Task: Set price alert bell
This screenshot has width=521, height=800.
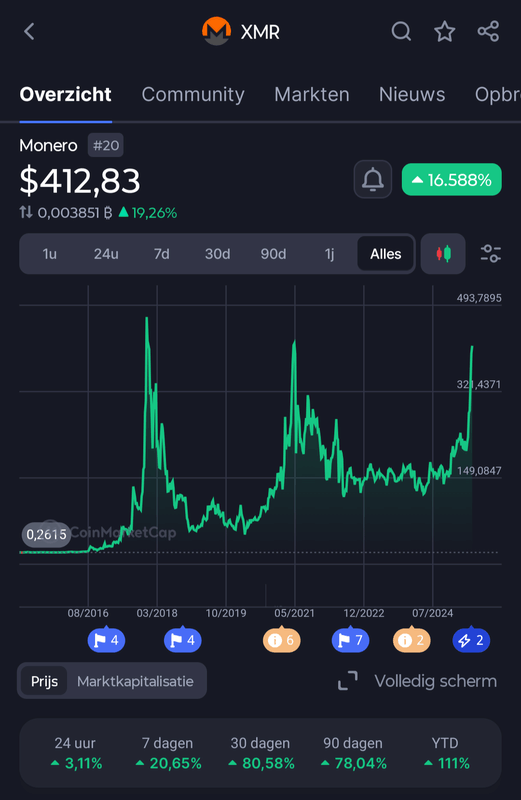Action: coord(373,180)
